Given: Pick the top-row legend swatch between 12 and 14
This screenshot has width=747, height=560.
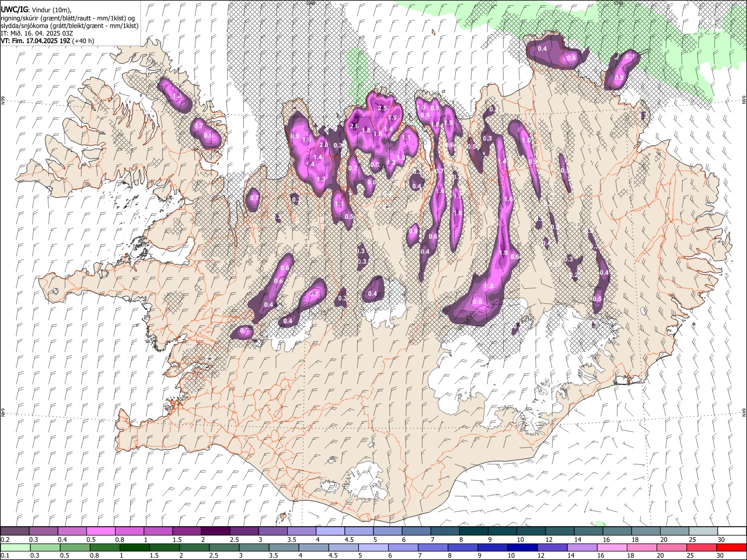Looking at the screenshot, I should click(x=560, y=531).
